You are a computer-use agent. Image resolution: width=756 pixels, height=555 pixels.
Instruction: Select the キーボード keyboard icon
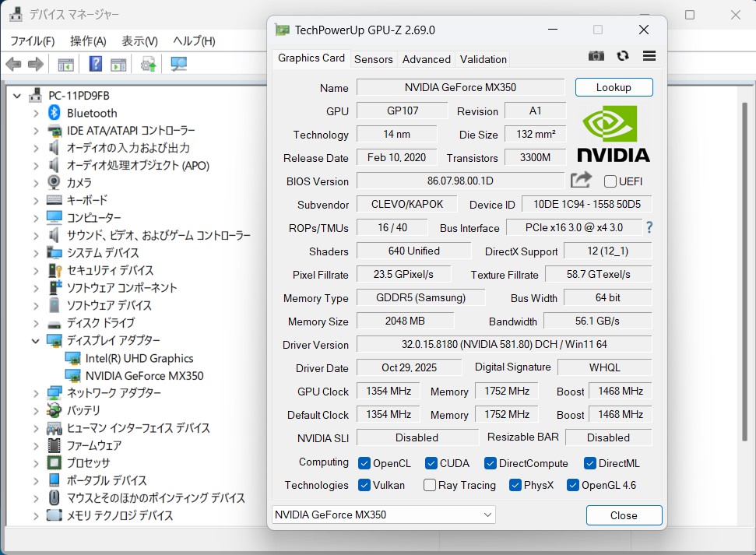coord(54,199)
